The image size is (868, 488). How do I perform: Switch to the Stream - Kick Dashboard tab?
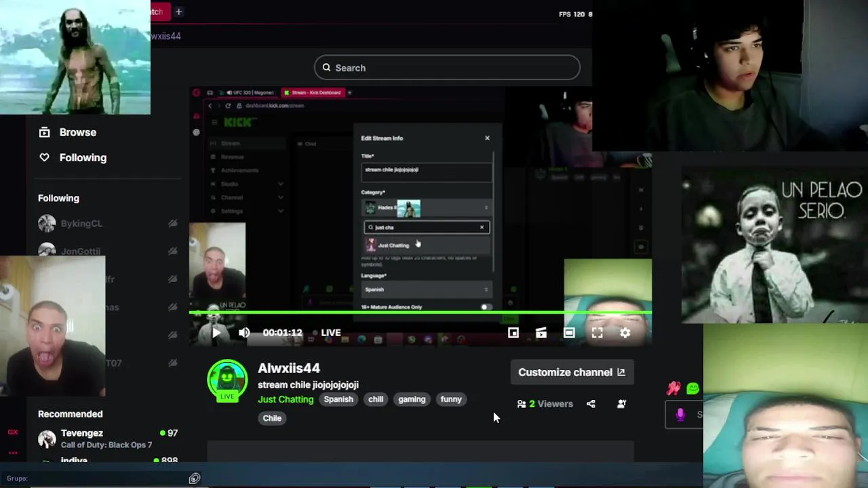point(313,92)
